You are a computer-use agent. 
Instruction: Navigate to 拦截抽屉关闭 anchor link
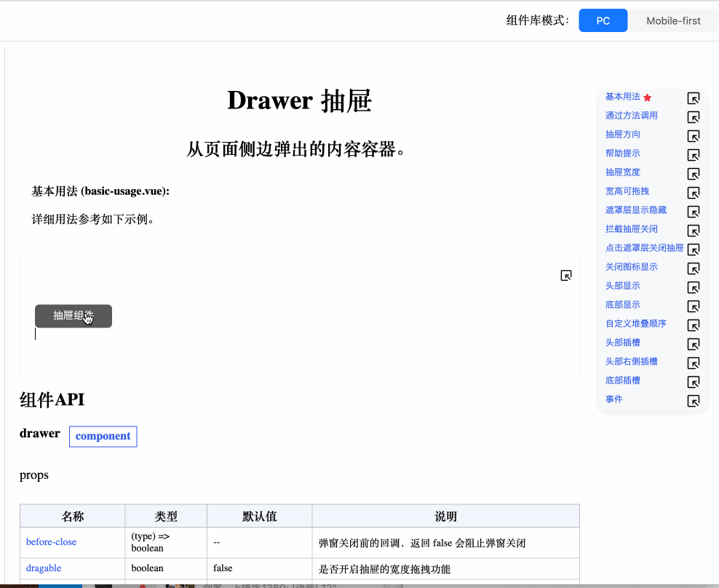[632, 229]
